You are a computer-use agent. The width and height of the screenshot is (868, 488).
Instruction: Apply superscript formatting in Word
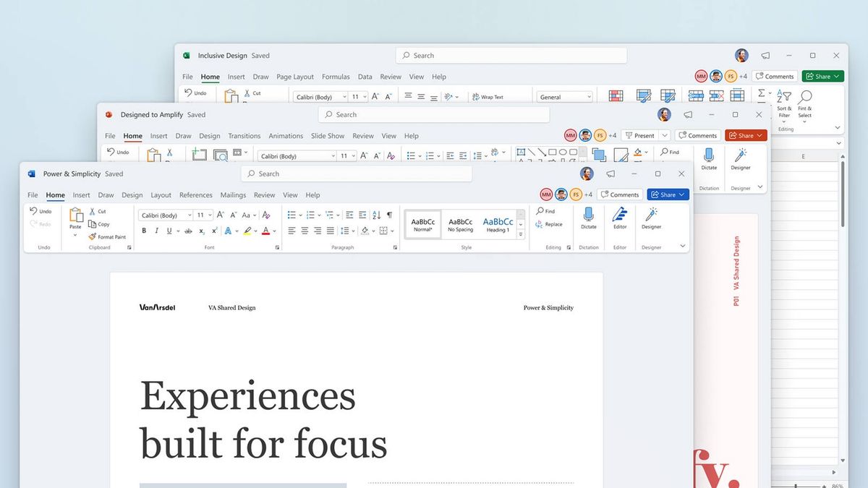[x=214, y=231]
